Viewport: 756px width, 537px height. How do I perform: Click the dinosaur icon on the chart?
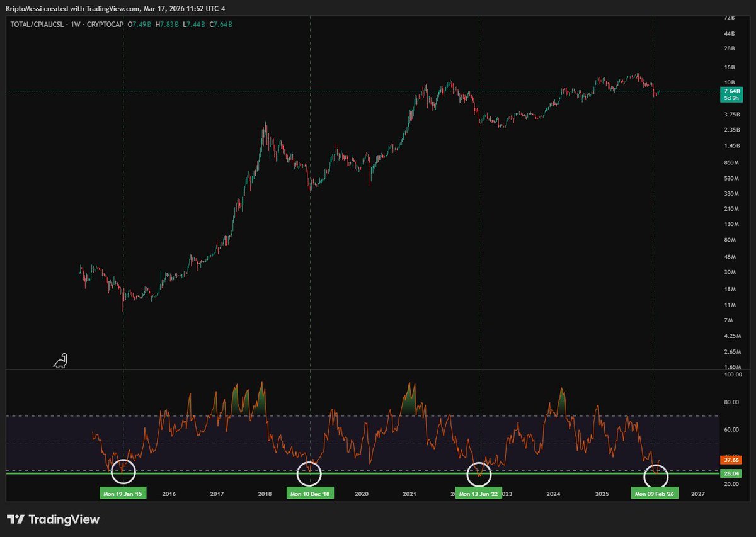click(60, 361)
